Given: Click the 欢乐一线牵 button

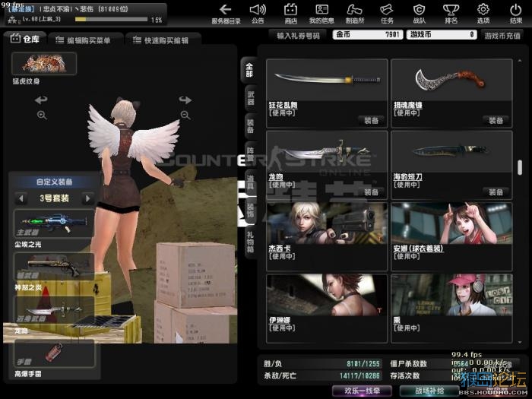Looking at the screenshot, I should 362,391.
